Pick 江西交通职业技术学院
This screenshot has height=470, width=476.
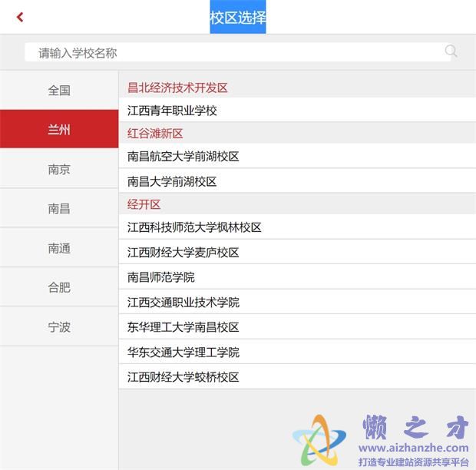(183, 302)
